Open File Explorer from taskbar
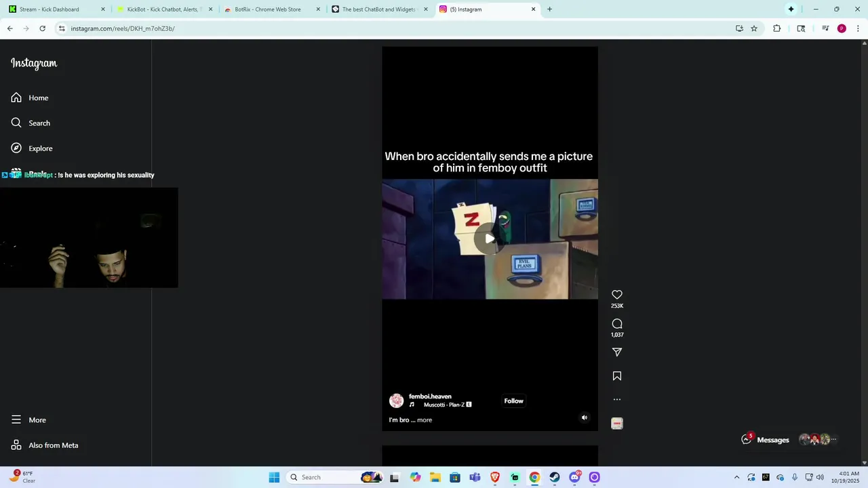Image resolution: width=868 pixels, height=488 pixels. click(435, 477)
